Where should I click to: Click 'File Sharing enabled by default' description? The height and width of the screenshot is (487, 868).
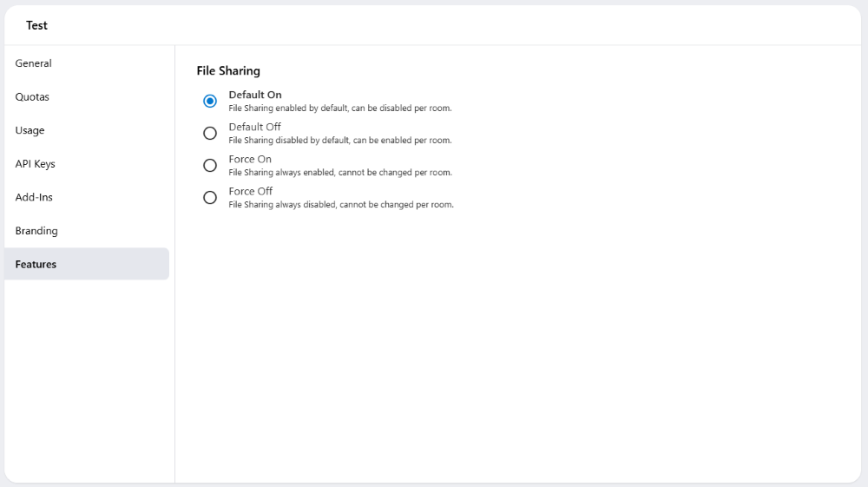click(x=340, y=109)
